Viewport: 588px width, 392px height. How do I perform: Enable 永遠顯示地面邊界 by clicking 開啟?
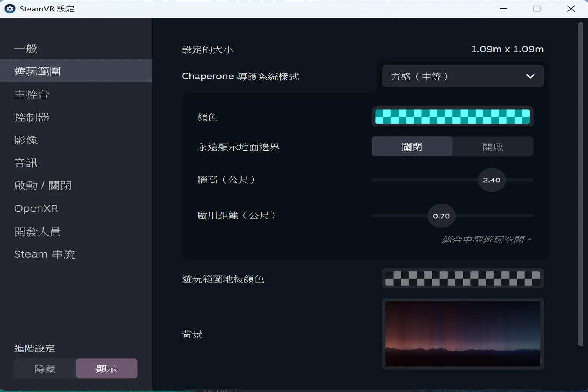coord(493,146)
